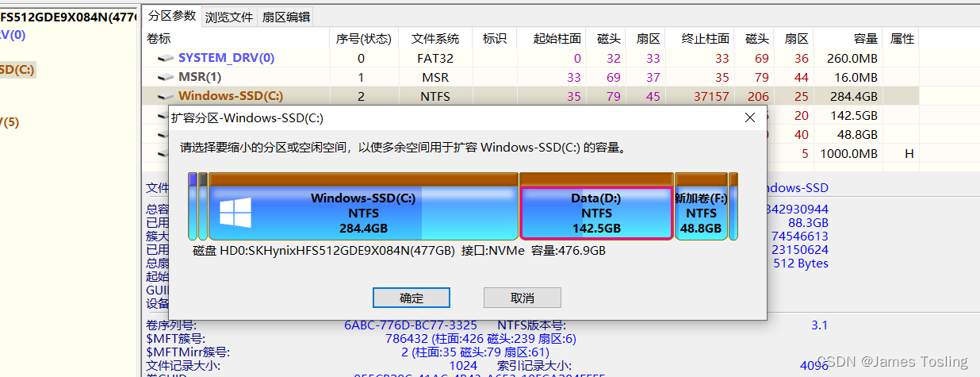Viewport: 980px width, 377px height.
Task: Click the end cylinder value 37157
Action: [710, 96]
